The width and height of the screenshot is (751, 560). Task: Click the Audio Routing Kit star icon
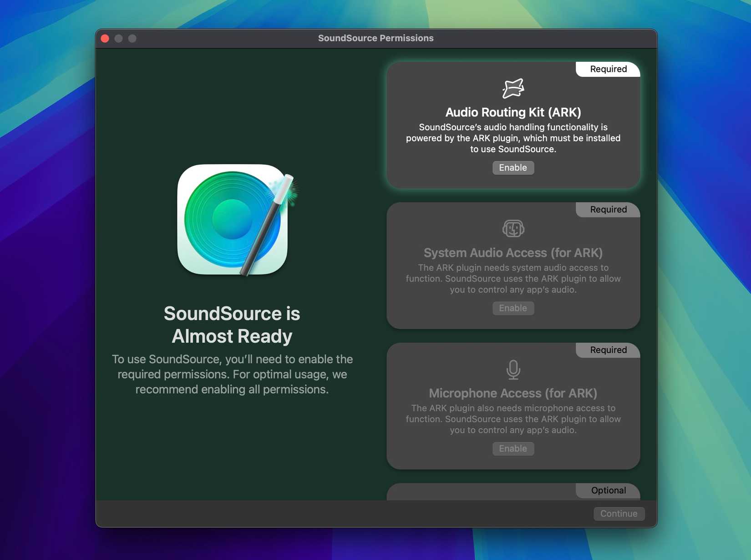513,88
